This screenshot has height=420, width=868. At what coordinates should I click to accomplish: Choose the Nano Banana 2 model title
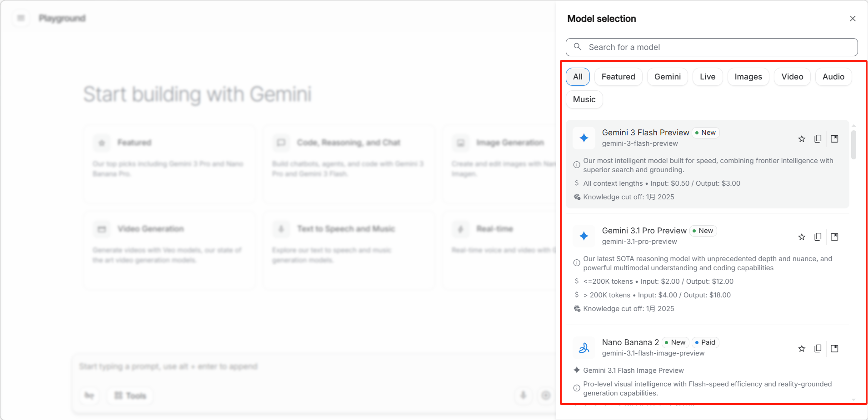(x=630, y=342)
